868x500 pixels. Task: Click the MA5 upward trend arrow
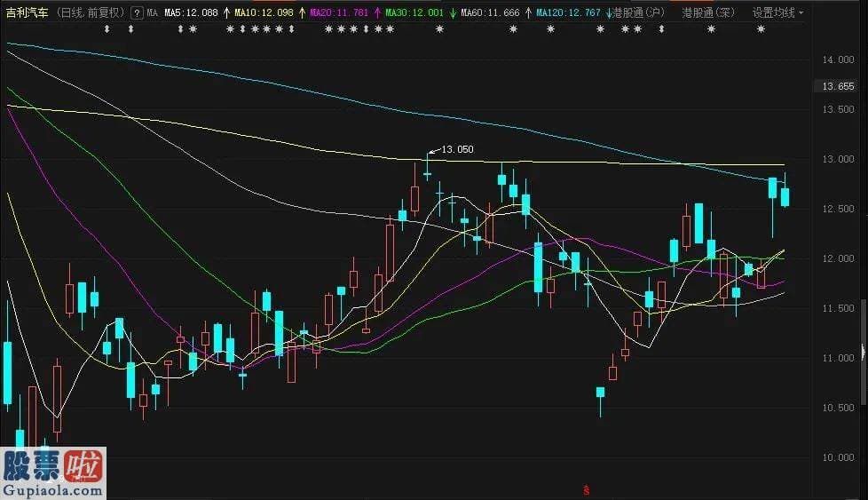pyautogui.click(x=226, y=12)
